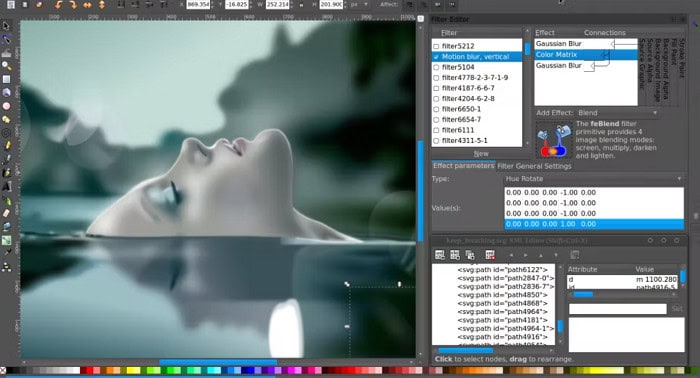Uncheck Motion blur, vertical filter
This screenshot has width=700, height=378.
[x=436, y=57]
